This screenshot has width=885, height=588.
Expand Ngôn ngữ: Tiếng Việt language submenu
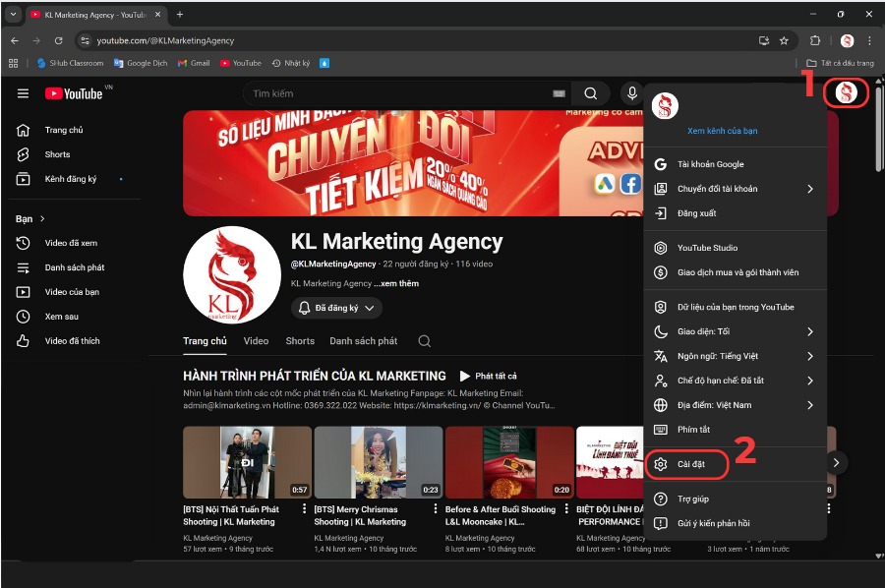click(x=718, y=356)
